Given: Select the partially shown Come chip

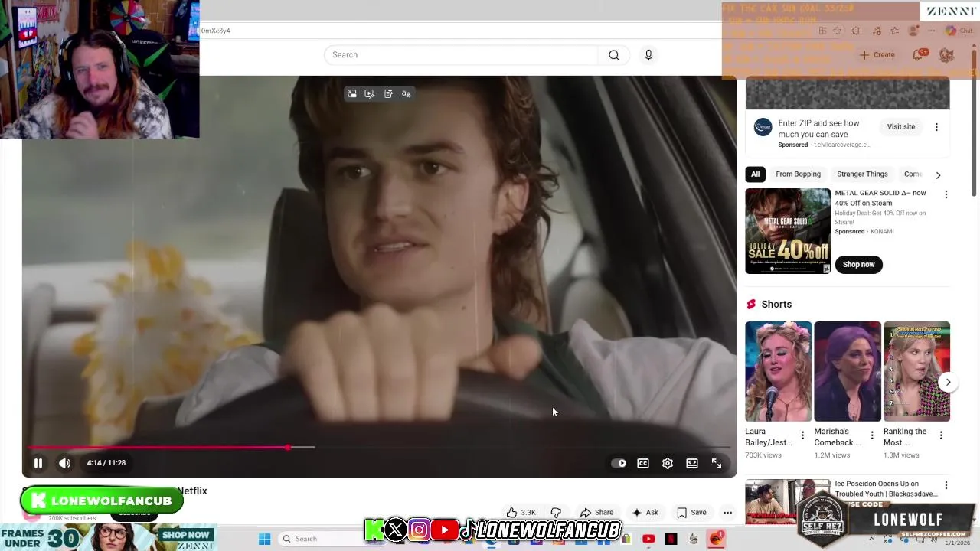Looking at the screenshot, I should click(x=913, y=174).
